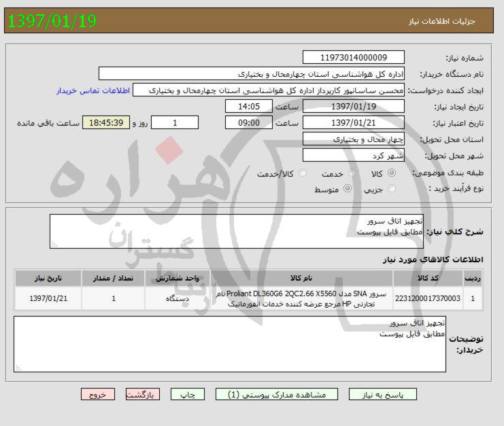Open مشاهده مدارک پیوستی (1) button

[x=277, y=394]
